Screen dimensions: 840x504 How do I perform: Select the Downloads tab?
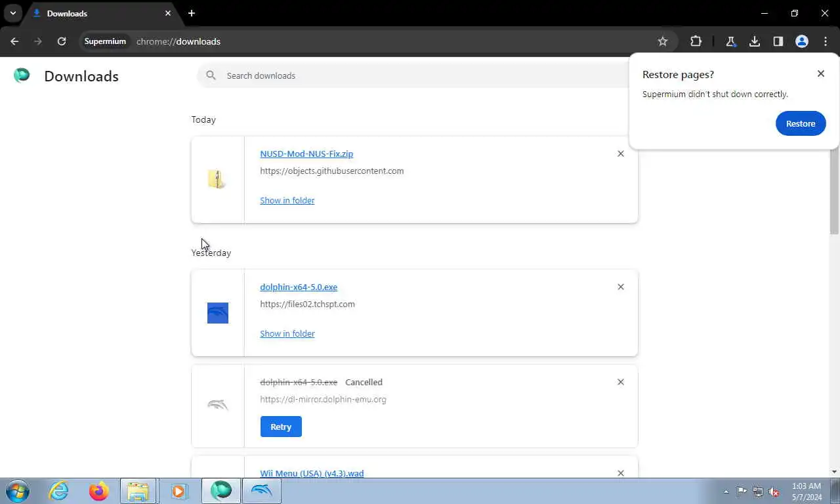102,13
